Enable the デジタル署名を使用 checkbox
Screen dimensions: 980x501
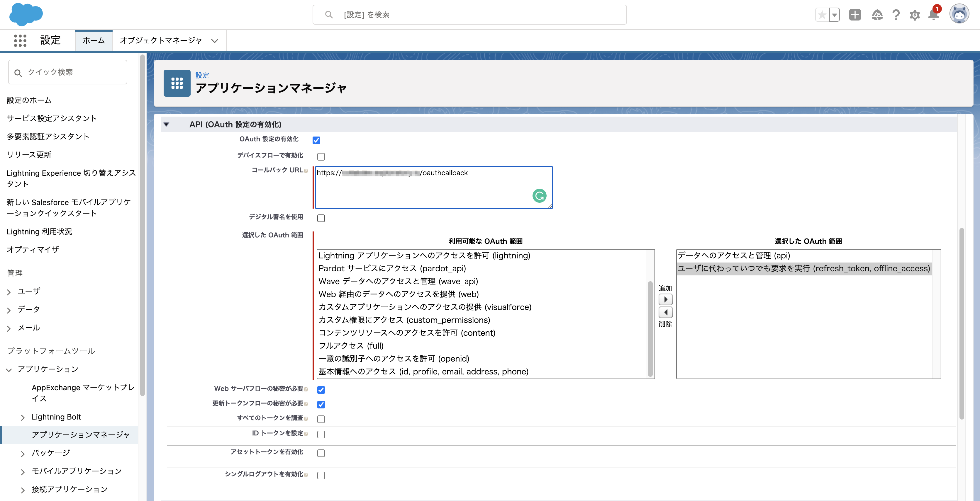(321, 218)
